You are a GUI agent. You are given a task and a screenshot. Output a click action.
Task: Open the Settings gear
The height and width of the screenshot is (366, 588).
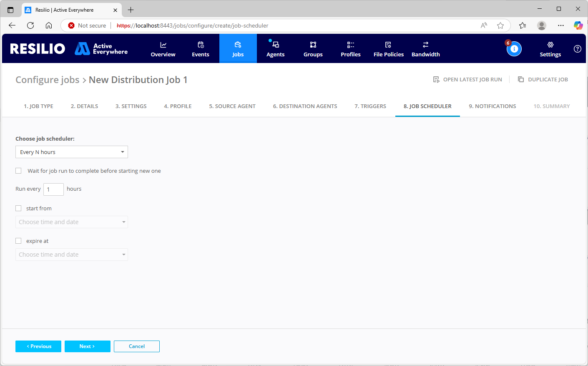(550, 45)
